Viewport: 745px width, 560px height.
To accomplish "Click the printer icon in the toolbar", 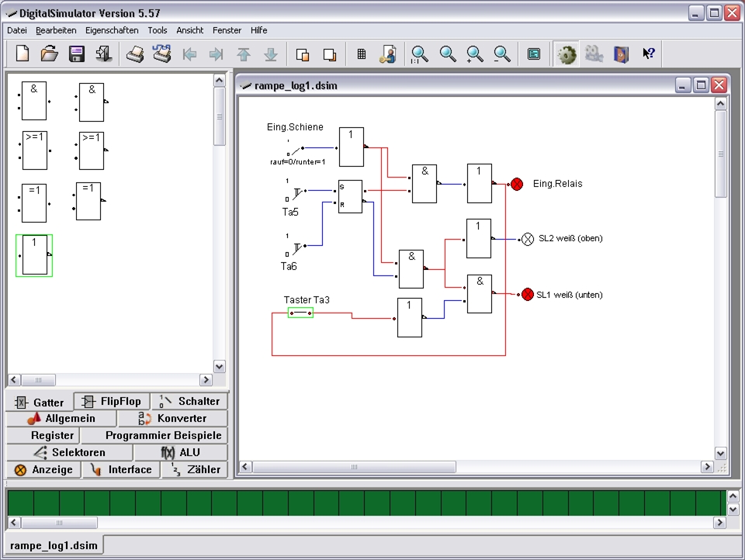I will [x=135, y=54].
